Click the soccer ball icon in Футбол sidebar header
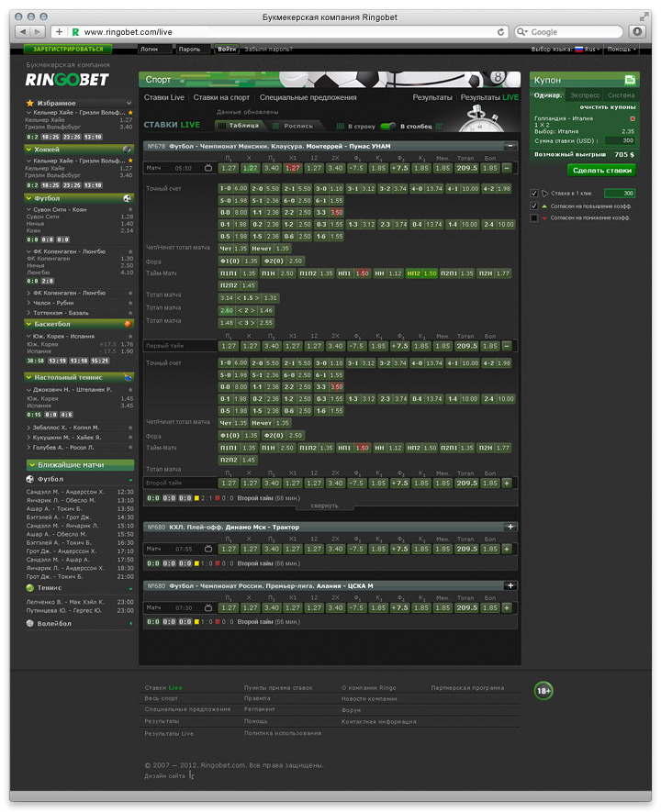661x812 pixels. tap(127, 198)
